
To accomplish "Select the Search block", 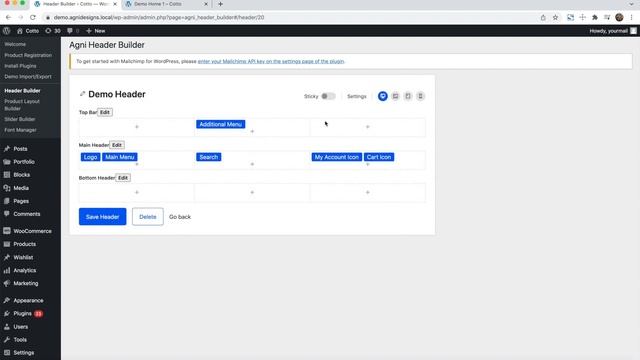I will 209,157.
